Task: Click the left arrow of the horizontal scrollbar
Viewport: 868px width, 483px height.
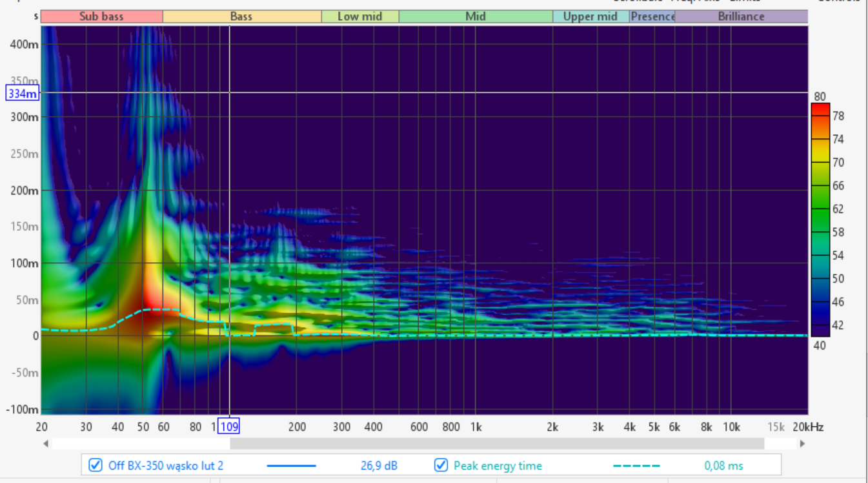Action: (x=45, y=444)
